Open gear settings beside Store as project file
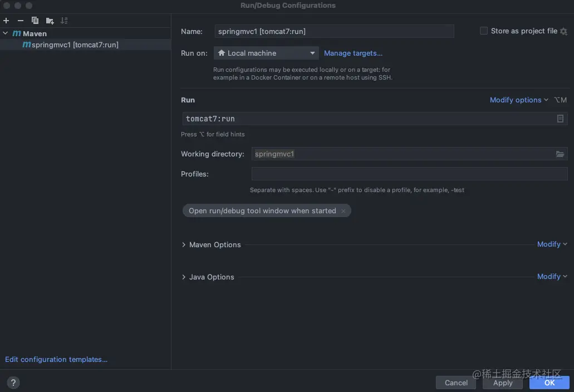 564,32
